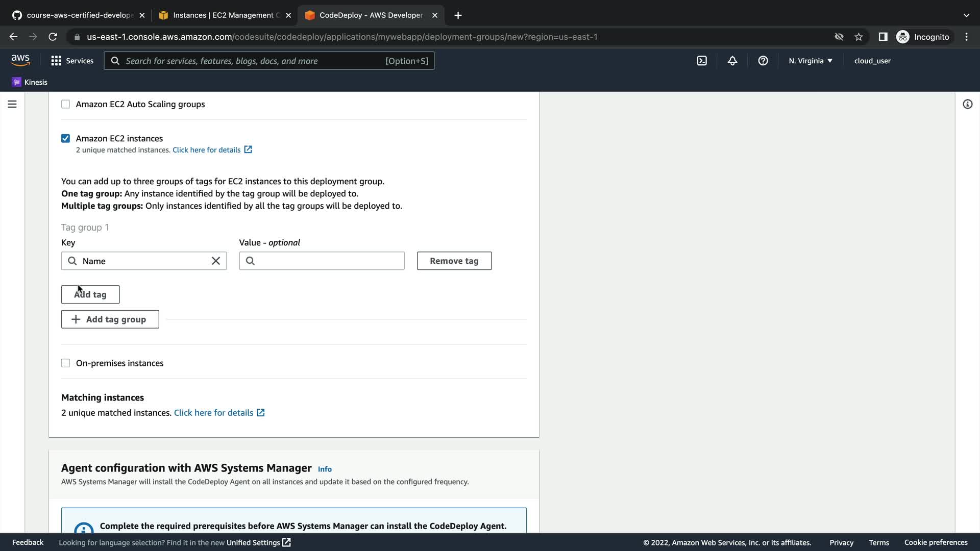Open the Services grid menu
This screenshot has width=980, height=551.
click(72, 61)
